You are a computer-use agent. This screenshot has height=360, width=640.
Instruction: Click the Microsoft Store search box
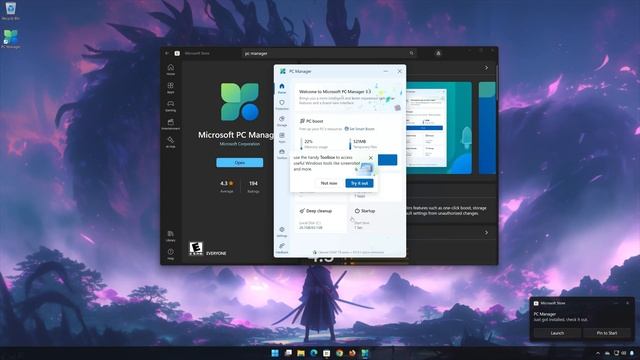pyautogui.click(x=329, y=53)
